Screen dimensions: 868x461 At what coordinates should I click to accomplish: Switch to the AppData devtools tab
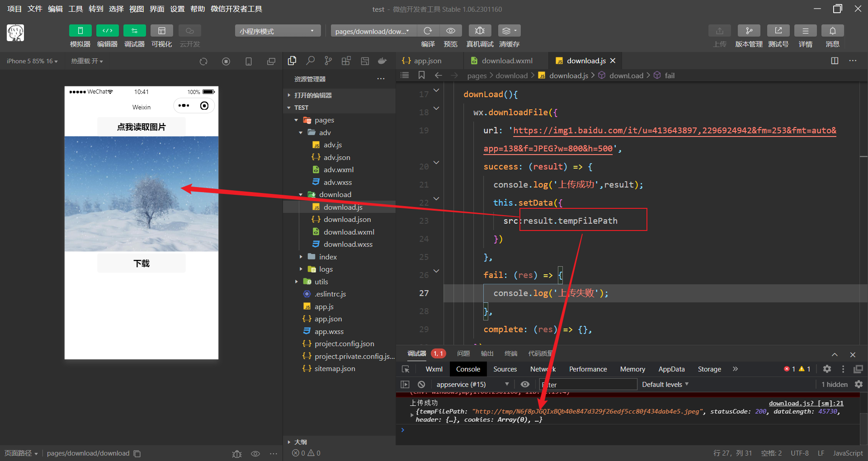(671, 369)
